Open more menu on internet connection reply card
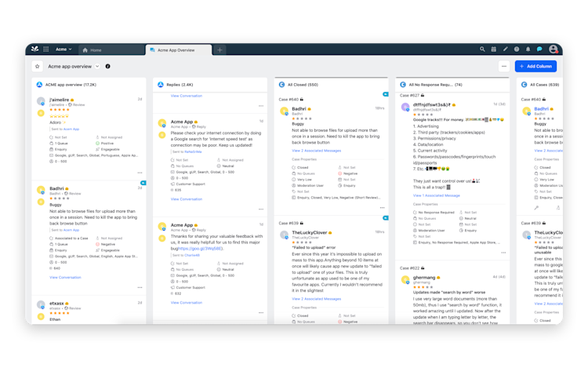 [x=261, y=209]
